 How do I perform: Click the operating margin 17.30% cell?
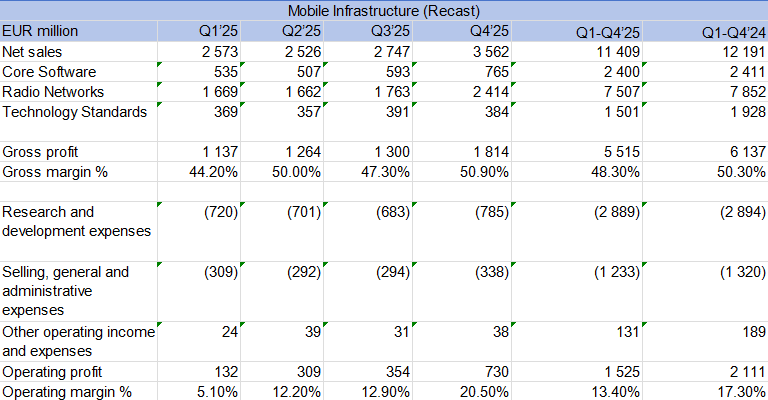pyautogui.click(x=703, y=390)
